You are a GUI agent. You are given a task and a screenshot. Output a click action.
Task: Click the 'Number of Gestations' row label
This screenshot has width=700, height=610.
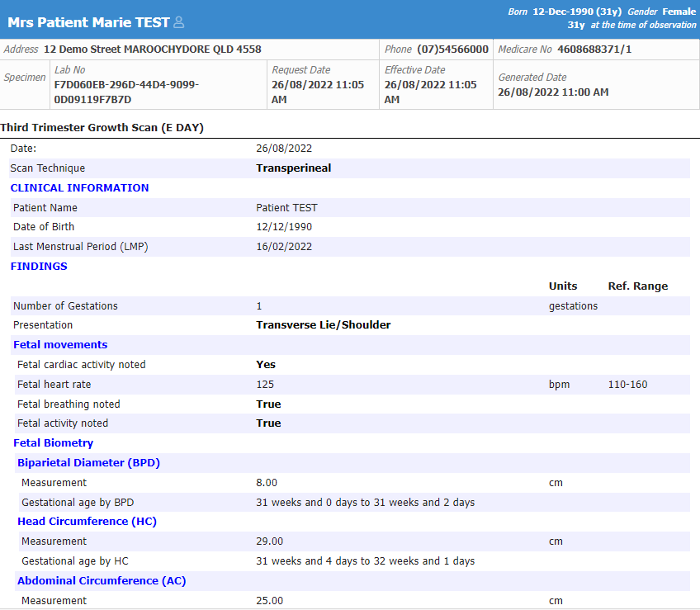pos(65,306)
